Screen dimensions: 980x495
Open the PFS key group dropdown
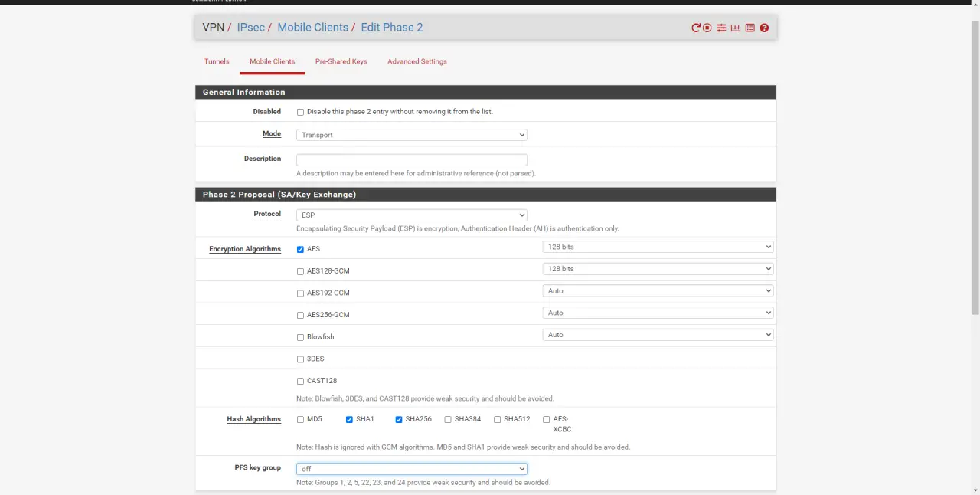pos(411,469)
